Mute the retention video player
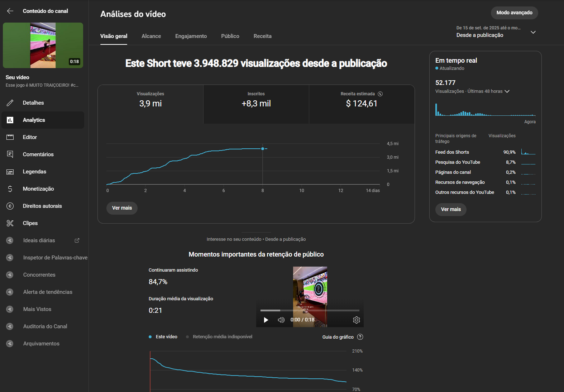 tap(281, 320)
